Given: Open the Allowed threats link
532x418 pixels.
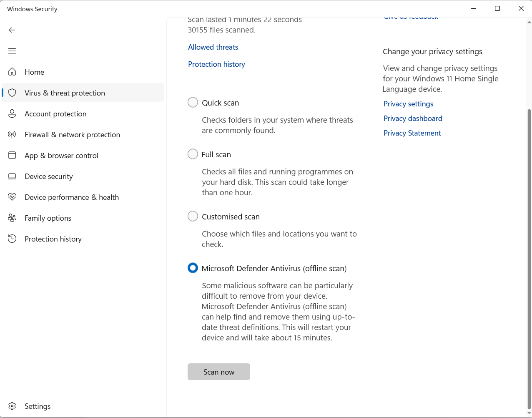Looking at the screenshot, I should pyautogui.click(x=213, y=47).
